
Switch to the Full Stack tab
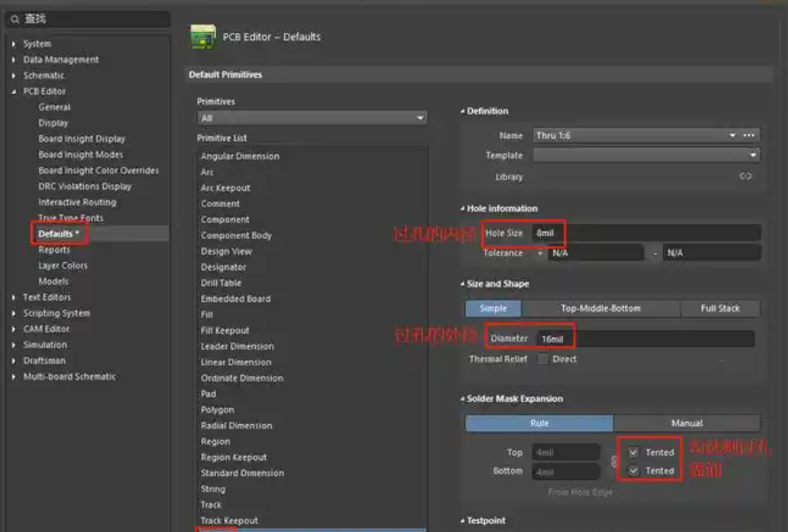tap(720, 308)
